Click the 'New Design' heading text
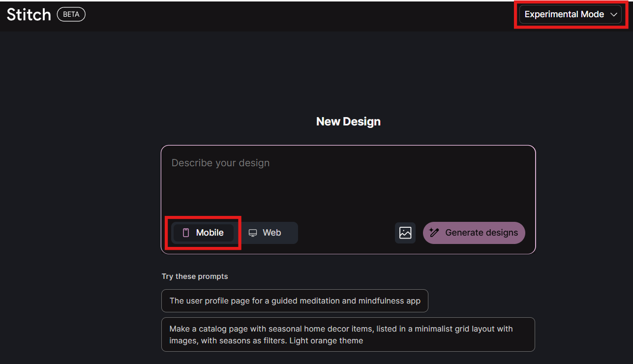 (348, 121)
